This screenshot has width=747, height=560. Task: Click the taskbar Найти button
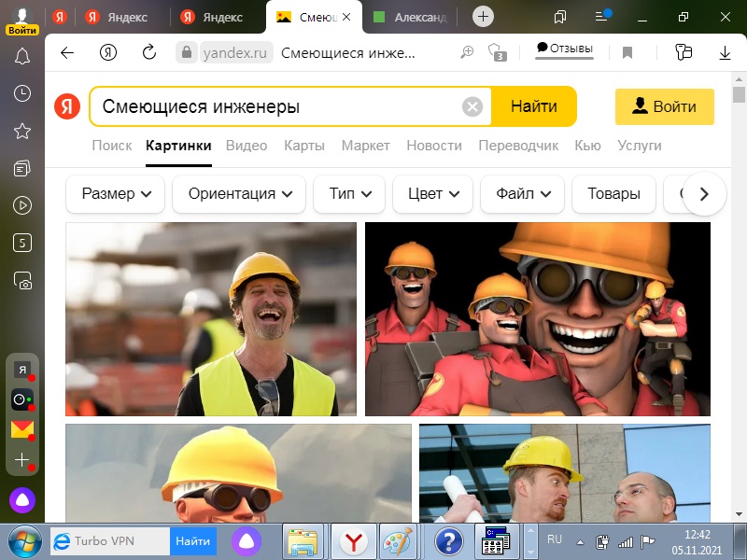[193, 541]
